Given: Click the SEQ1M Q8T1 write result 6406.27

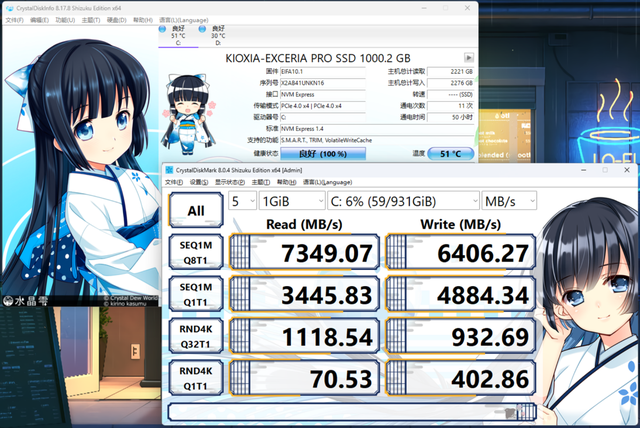Looking at the screenshot, I should click(461, 252).
